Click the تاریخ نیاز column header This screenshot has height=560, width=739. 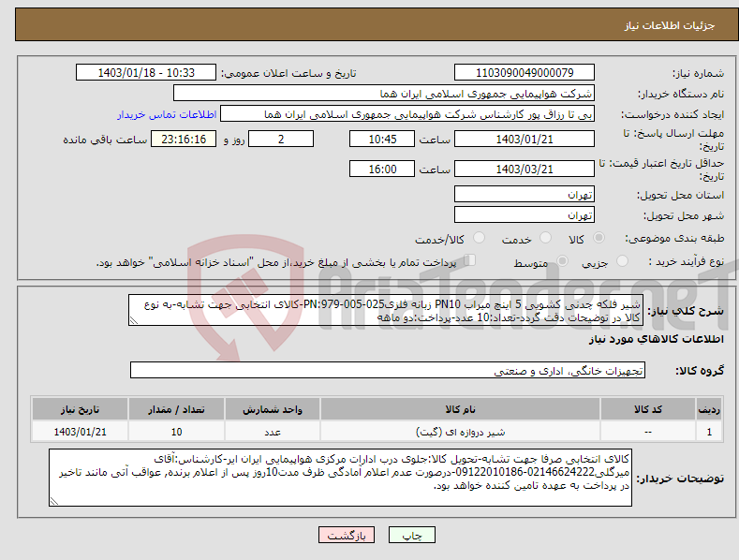[x=81, y=409]
